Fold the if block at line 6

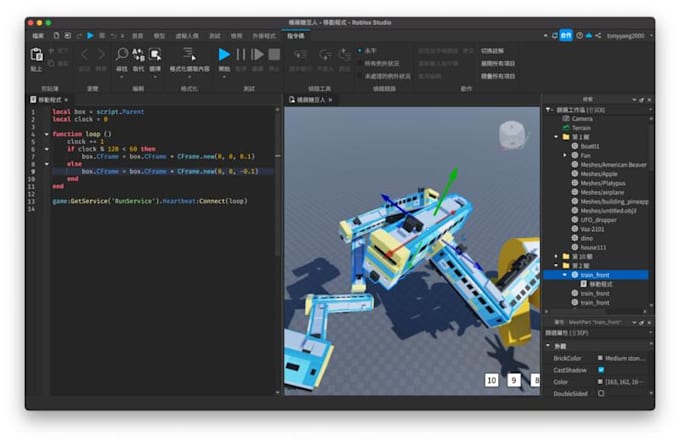click(x=46, y=149)
